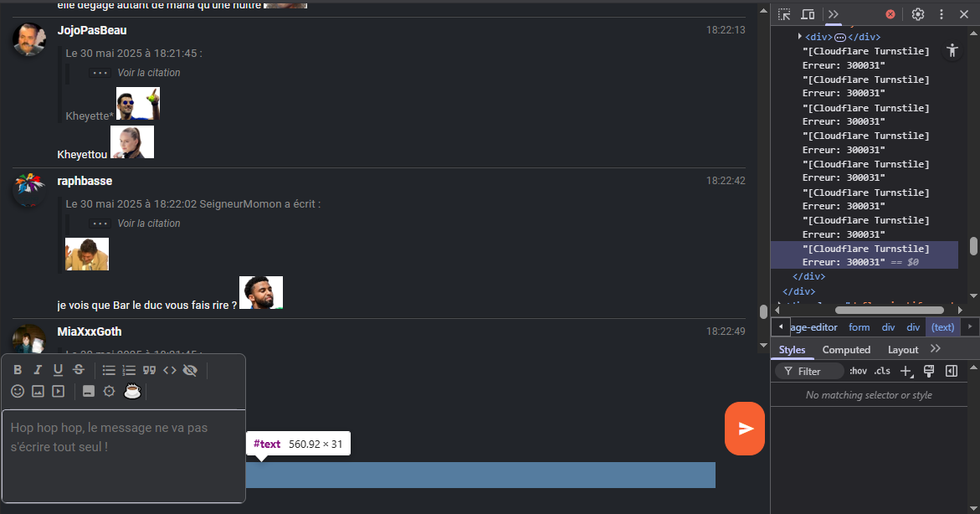980x514 pixels.
Task: Apply strikethrough formatting in the editor
Action: tap(78, 369)
